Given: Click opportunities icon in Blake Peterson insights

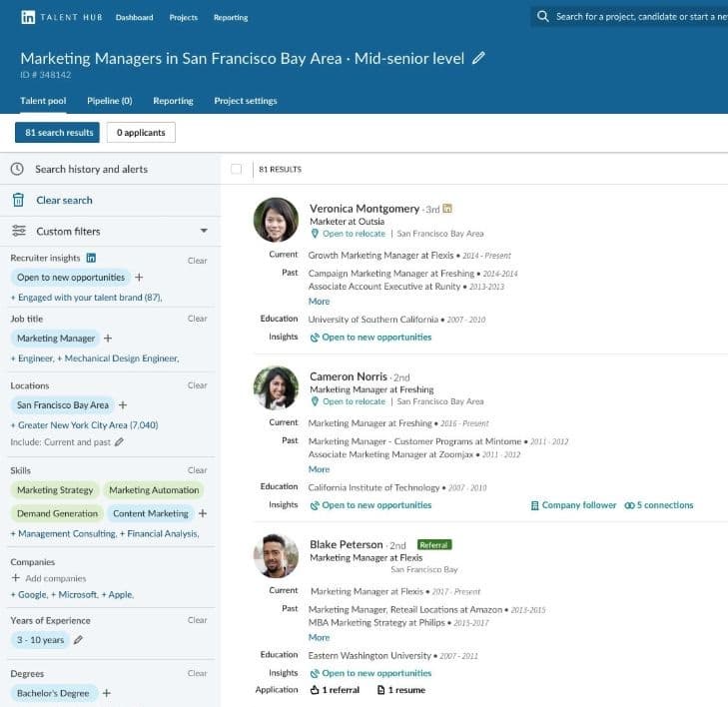Looking at the screenshot, I should (x=315, y=673).
